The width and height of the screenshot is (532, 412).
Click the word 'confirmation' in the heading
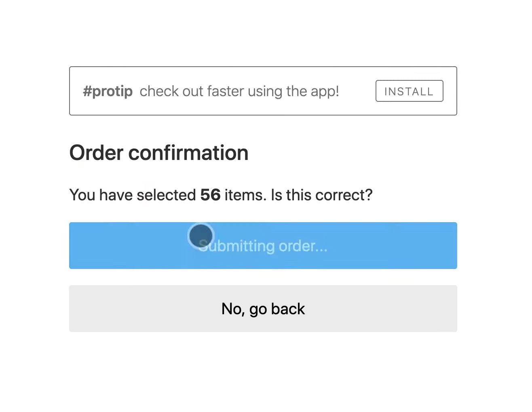tap(188, 153)
